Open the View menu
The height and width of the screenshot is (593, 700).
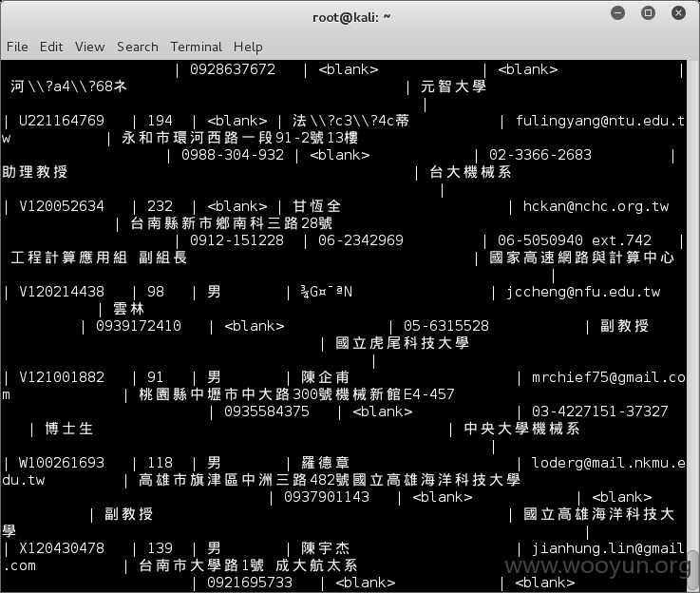click(89, 47)
